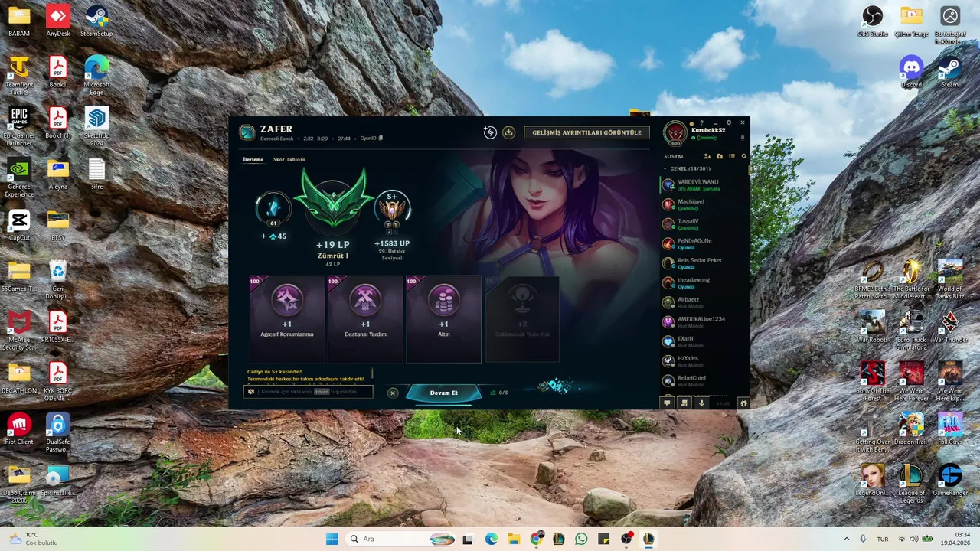
Task: Click the Devam Et continue button
Action: 444,393
